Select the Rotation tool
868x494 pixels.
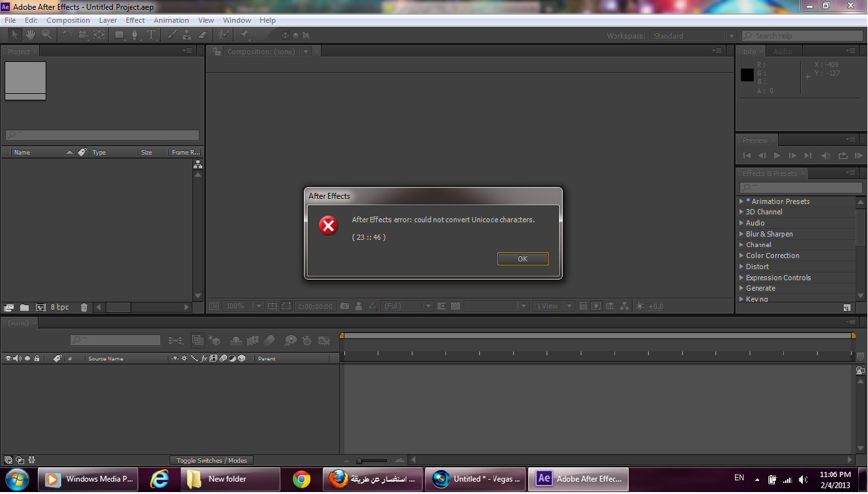[67, 35]
